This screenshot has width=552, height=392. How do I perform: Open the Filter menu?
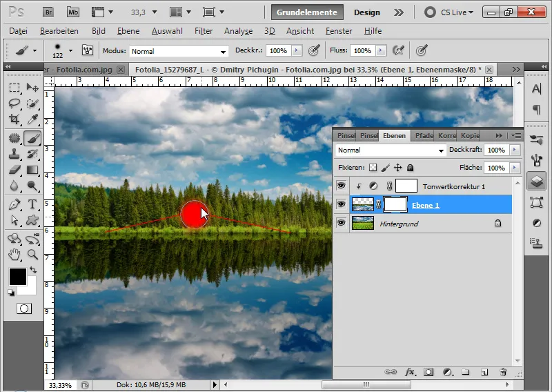(204, 31)
